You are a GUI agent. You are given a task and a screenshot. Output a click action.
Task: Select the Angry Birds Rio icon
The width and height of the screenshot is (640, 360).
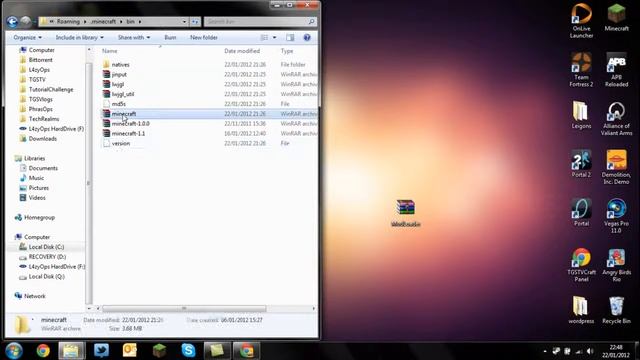[x=616, y=264]
